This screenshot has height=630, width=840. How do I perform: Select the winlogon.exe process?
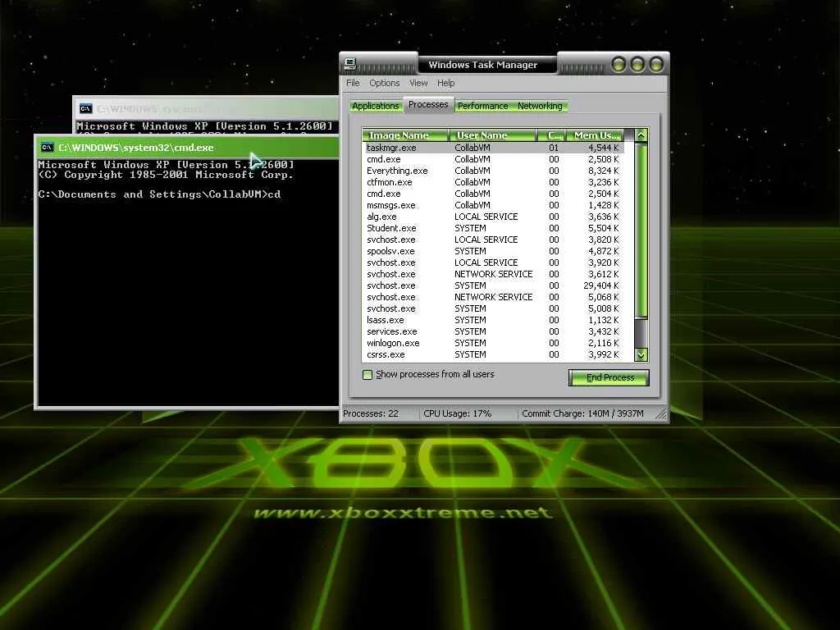pos(493,343)
